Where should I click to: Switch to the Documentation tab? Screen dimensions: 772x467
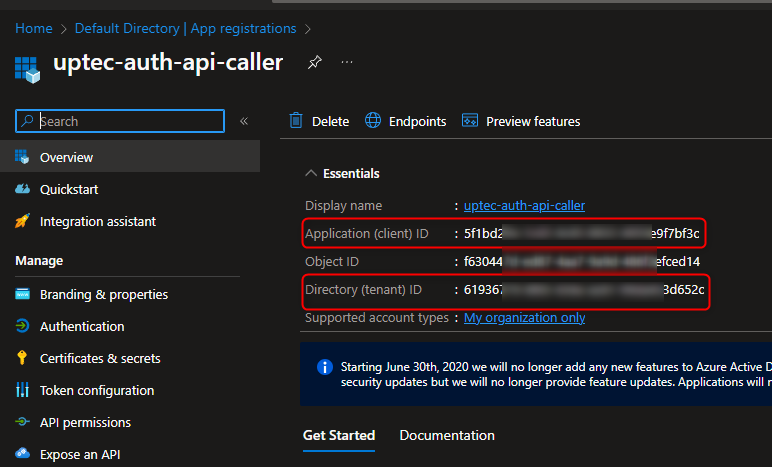[x=447, y=435]
